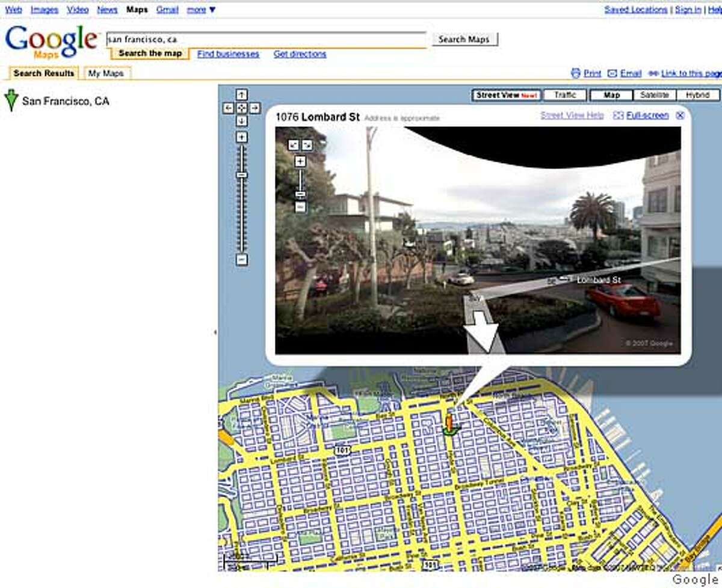Click the left rotate arrow in Street View
Image resolution: width=722 pixels, height=588 pixels.
point(294,144)
